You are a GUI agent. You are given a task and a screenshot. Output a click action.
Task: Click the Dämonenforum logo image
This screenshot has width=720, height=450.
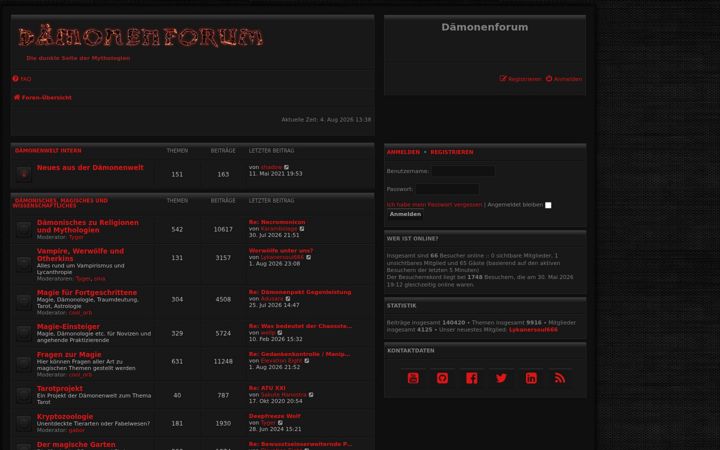[141, 37]
